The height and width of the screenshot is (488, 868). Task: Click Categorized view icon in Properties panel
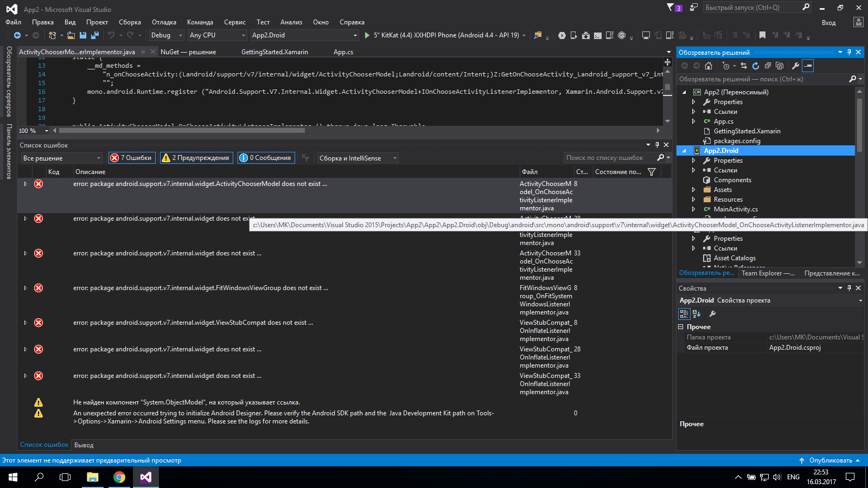point(684,313)
